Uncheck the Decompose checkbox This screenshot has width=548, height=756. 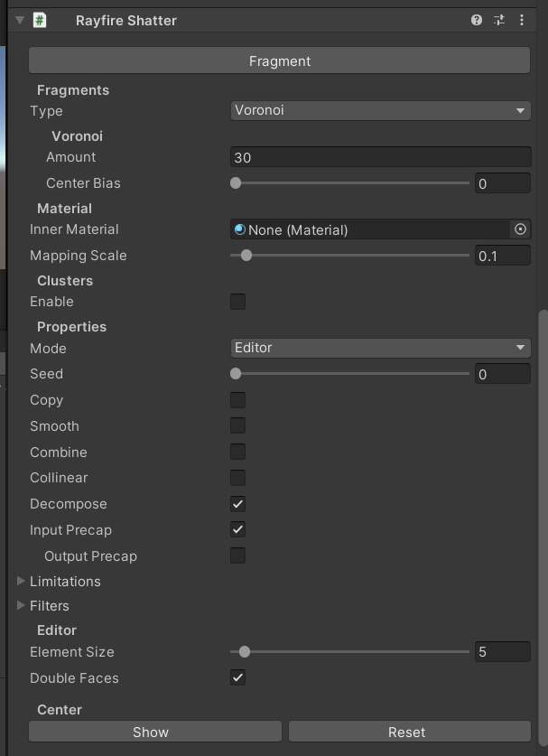click(x=237, y=504)
